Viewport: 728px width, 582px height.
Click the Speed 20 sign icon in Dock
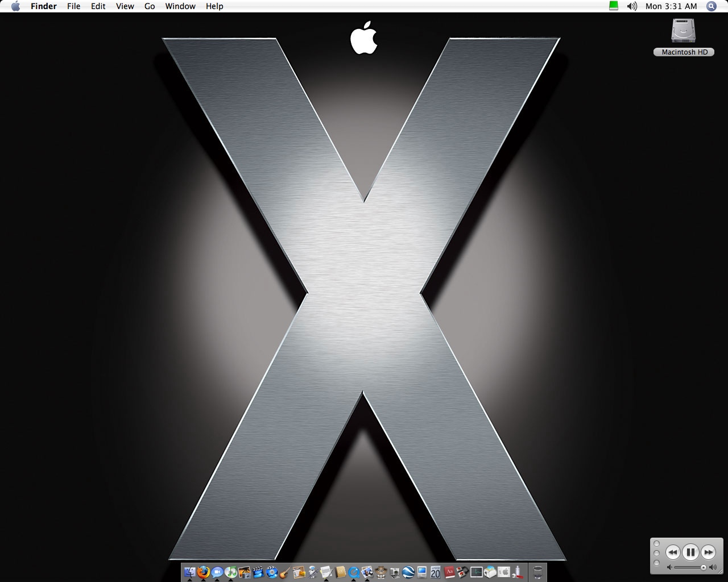(x=436, y=572)
